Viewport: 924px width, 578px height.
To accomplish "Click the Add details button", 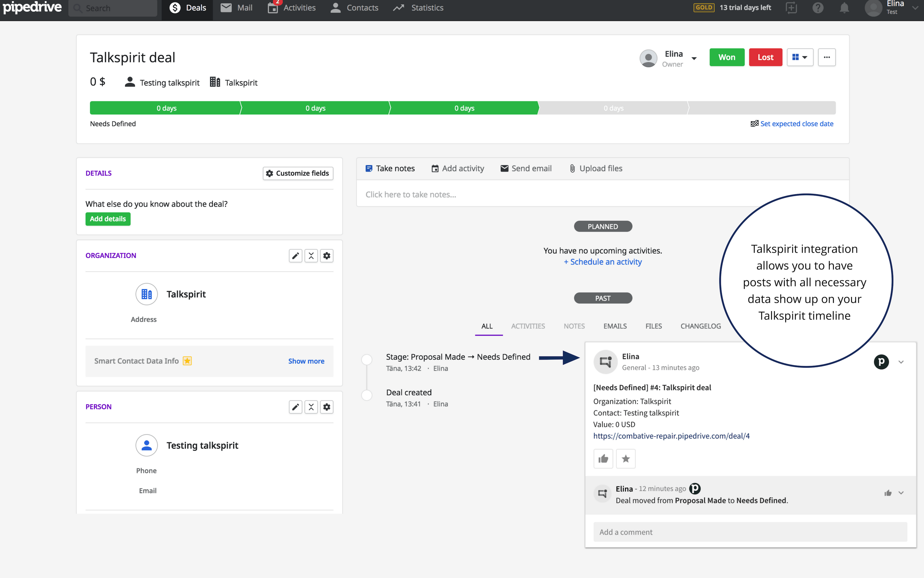I will point(108,219).
